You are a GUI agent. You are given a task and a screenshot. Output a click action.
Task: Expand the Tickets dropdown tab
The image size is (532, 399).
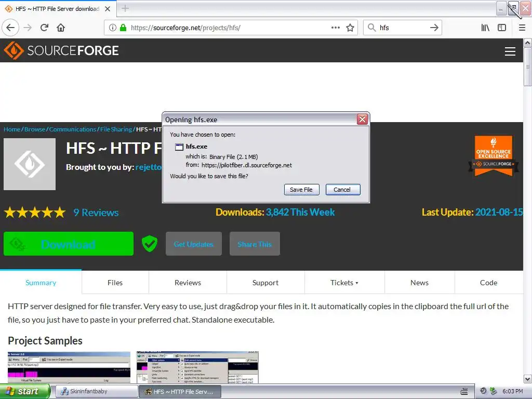click(x=344, y=282)
